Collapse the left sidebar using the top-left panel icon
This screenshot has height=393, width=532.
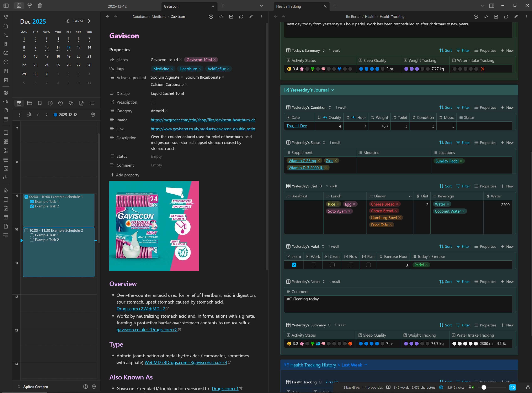click(6, 6)
